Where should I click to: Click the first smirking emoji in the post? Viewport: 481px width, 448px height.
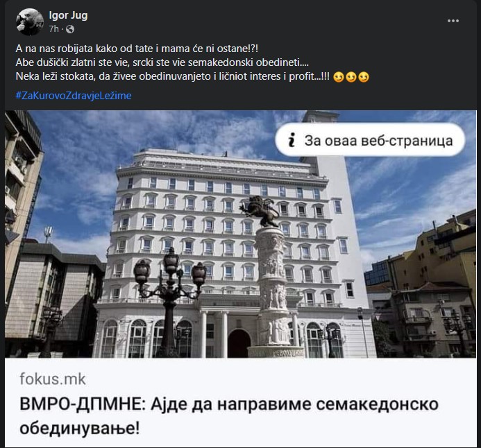click(338, 77)
